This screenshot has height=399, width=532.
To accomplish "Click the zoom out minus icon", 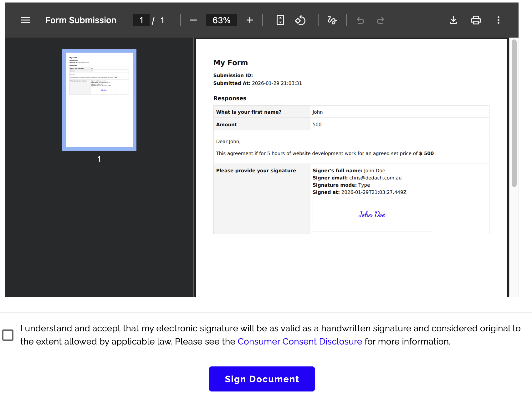I will tap(193, 20).
